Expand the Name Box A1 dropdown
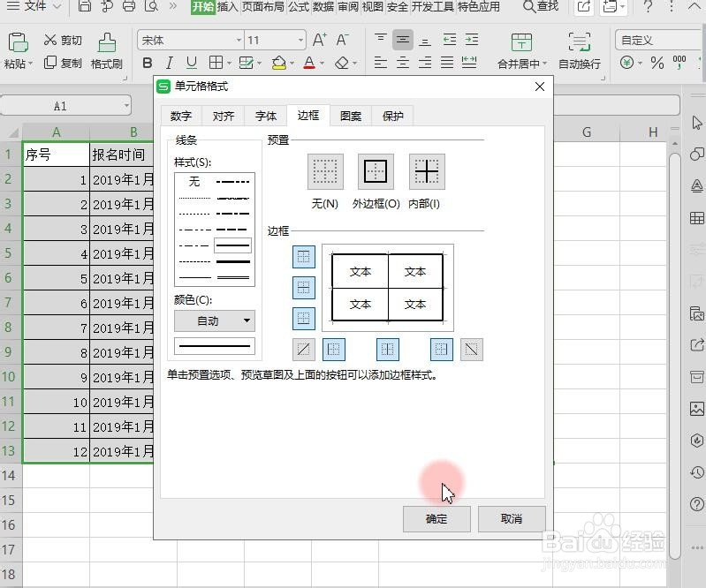706x588 pixels. click(x=126, y=106)
